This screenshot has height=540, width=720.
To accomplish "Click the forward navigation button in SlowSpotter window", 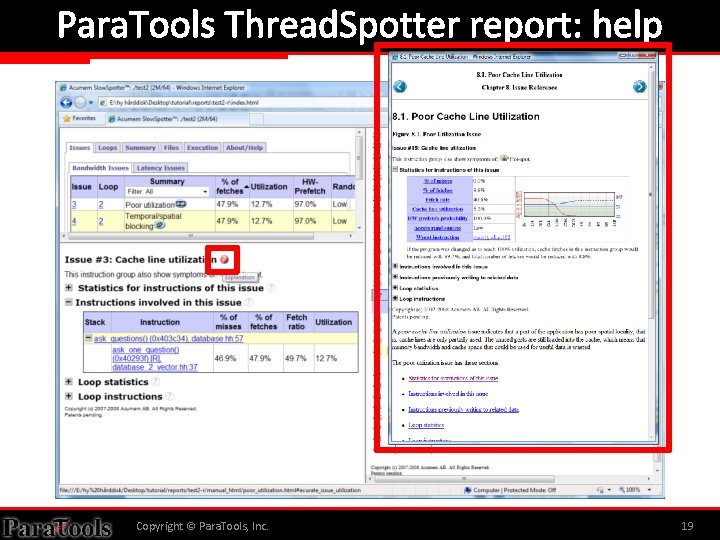I will [x=80, y=102].
